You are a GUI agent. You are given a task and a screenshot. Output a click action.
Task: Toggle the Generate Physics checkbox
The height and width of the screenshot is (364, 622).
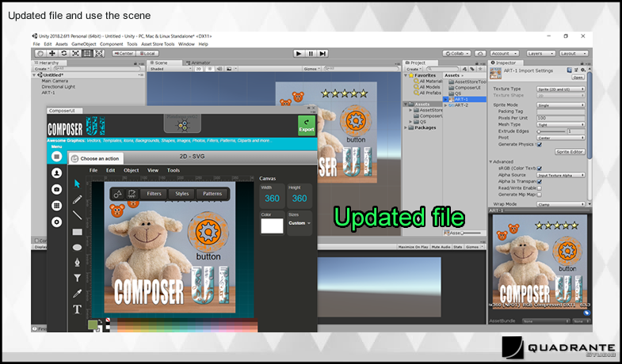(539, 145)
